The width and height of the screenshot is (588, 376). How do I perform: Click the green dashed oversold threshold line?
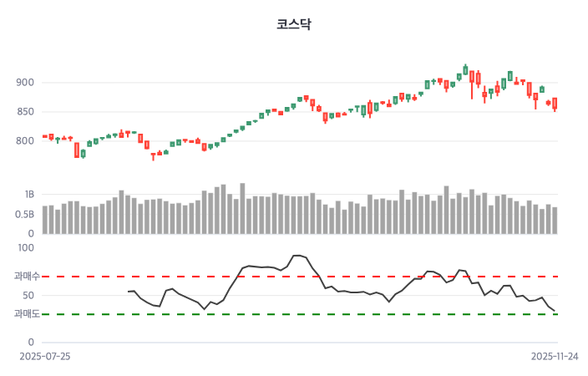(334, 314)
